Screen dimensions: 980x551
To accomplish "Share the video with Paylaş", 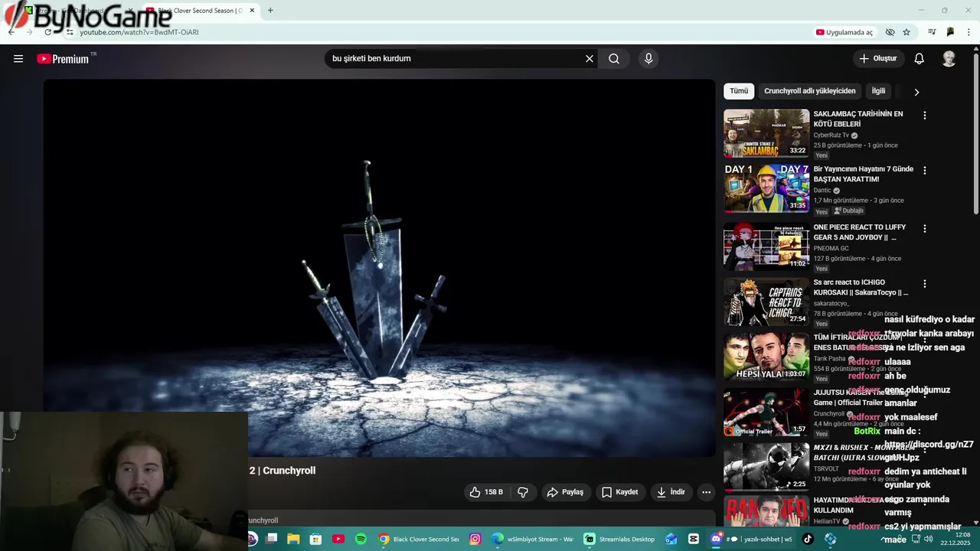I will [565, 492].
